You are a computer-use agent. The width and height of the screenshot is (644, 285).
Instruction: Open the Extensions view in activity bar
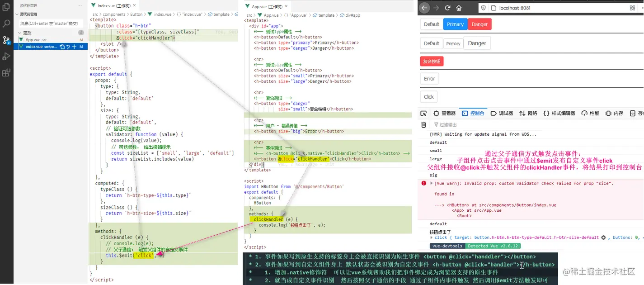pyautogui.click(x=6, y=72)
